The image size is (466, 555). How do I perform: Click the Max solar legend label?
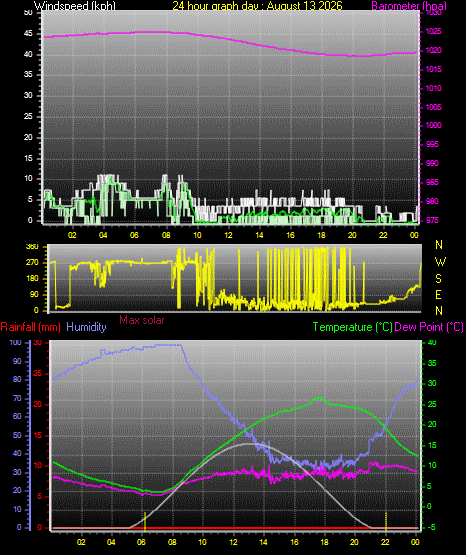142,320
